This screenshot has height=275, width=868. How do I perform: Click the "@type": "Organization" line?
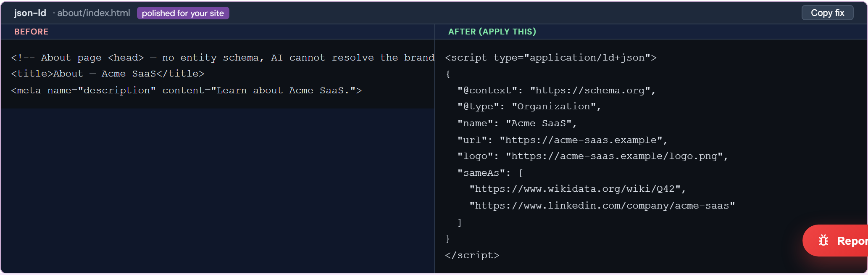click(x=529, y=106)
